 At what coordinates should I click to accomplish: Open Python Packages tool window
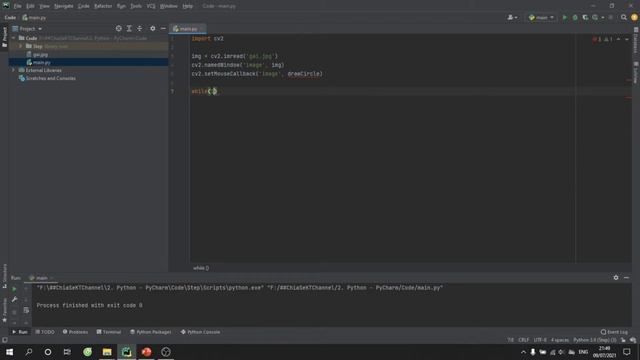(151, 332)
